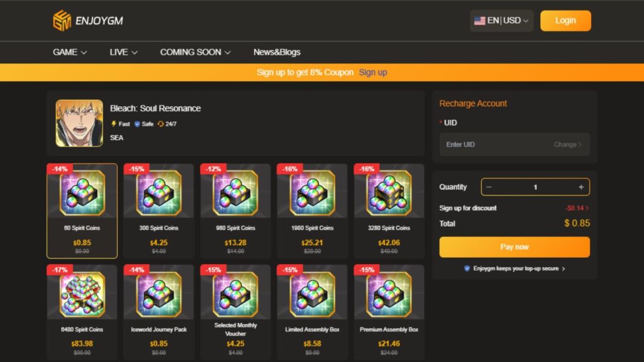Expand the GAME menu

pyautogui.click(x=69, y=52)
